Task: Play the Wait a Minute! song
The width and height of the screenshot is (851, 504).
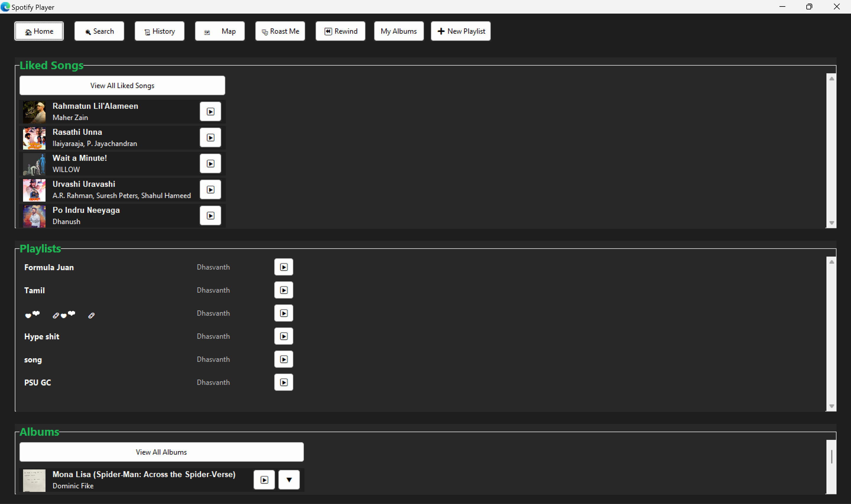Action: tap(210, 164)
